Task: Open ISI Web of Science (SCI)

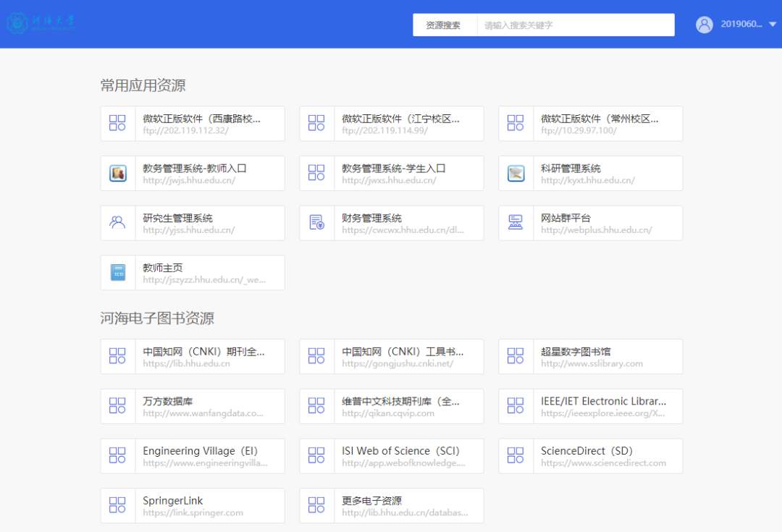Action: (391, 456)
